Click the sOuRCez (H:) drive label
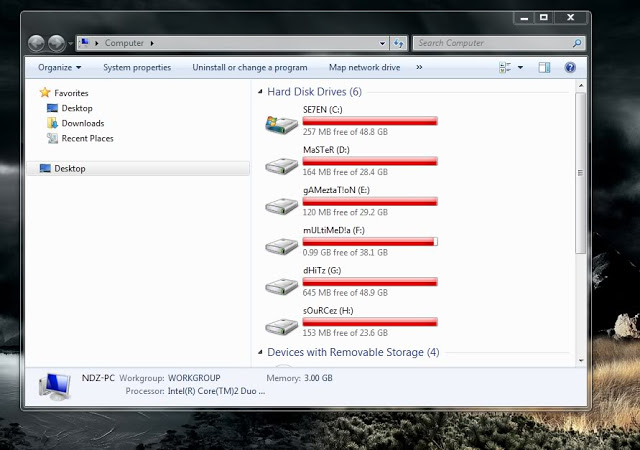 click(328, 311)
